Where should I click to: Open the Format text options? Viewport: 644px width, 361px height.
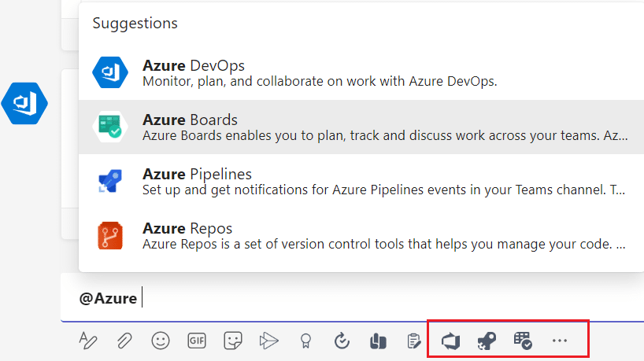[x=87, y=341]
